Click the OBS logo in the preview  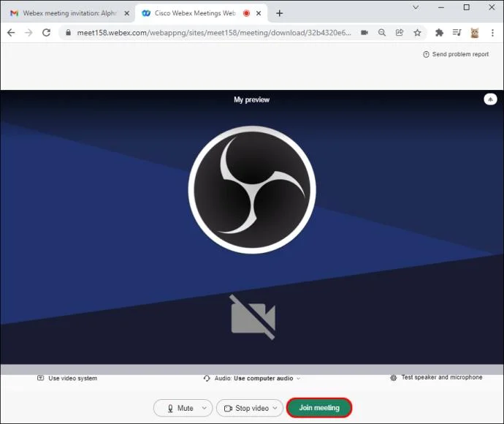(x=252, y=189)
